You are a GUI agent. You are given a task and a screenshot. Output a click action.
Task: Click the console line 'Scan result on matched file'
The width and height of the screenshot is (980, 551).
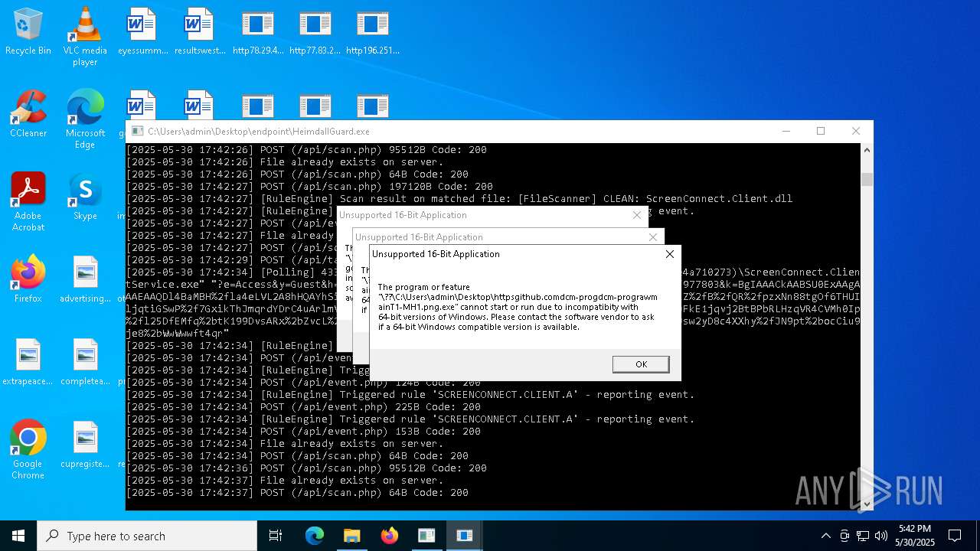(x=459, y=199)
